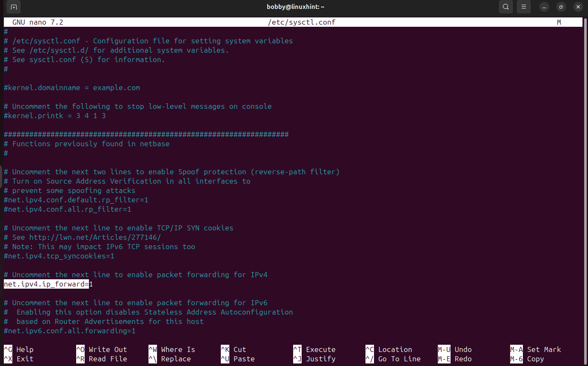Click the ^U Paste shortcut
Screen dimensions: 588x366
[x=238, y=359]
